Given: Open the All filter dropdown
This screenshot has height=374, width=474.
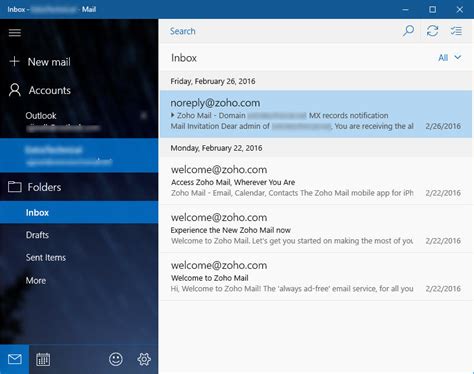Looking at the screenshot, I should tap(450, 58).
